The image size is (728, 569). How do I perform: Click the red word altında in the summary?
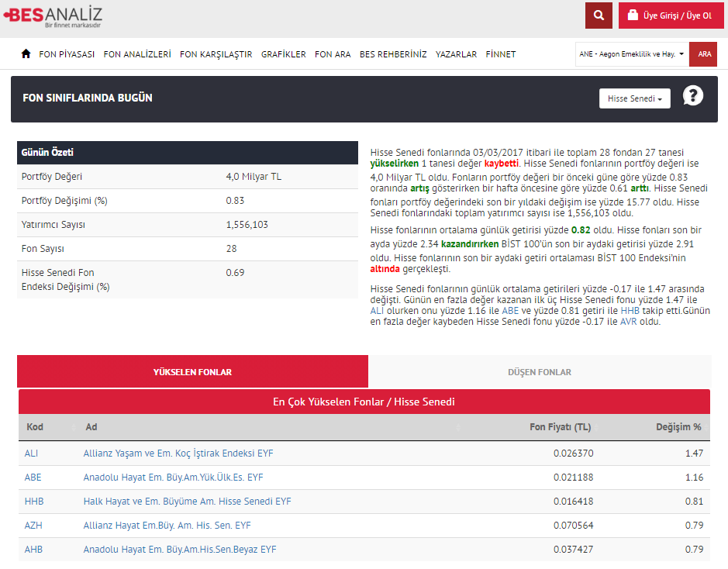(x=385, y=269)
